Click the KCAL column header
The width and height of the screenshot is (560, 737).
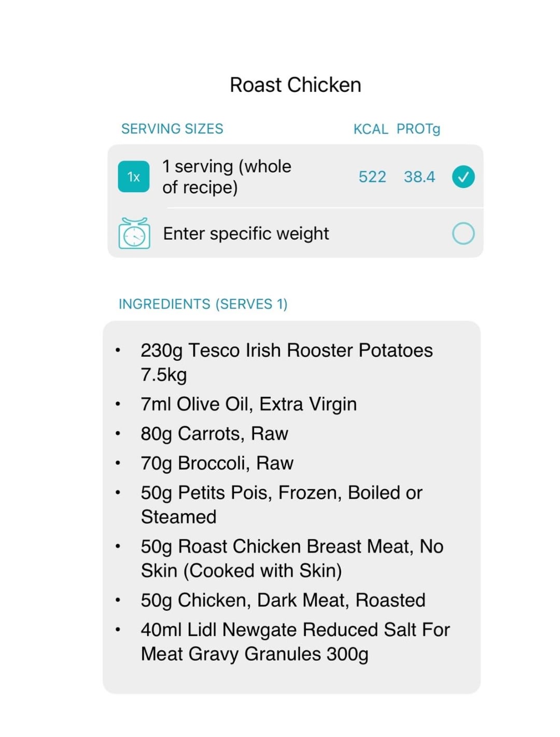370,129
